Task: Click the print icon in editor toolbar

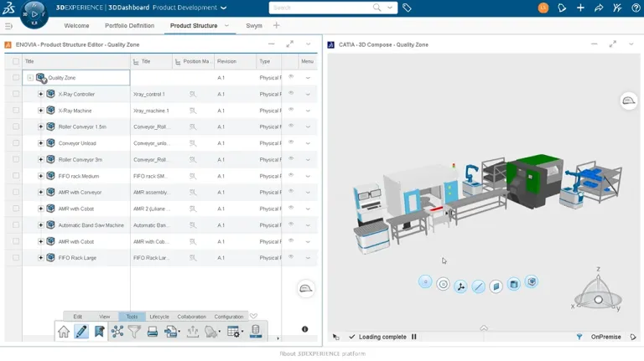Action: click(153, 332)
